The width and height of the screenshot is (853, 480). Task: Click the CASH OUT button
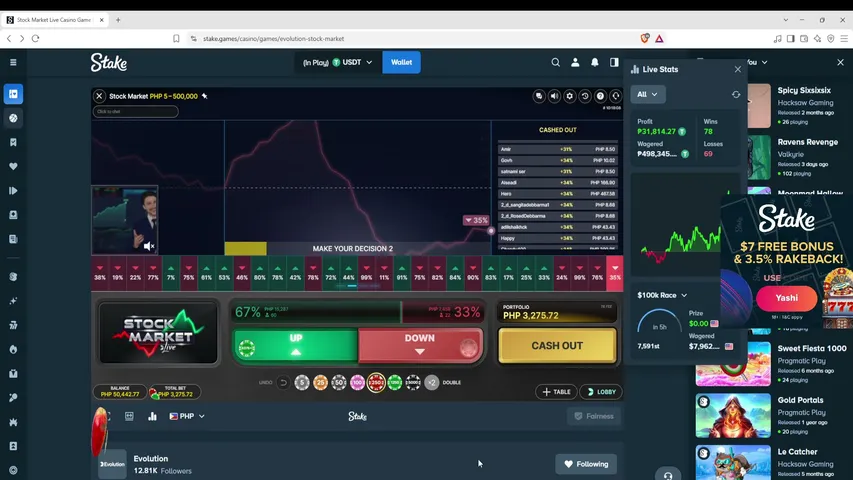(x=557, y=346)
